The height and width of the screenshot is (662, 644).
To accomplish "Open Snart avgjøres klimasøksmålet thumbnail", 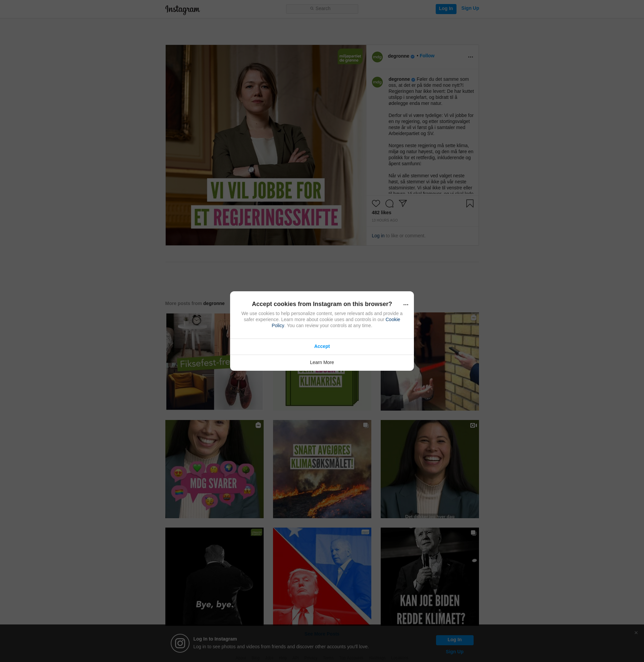I will pyautogui.click(x=322, y=469).
